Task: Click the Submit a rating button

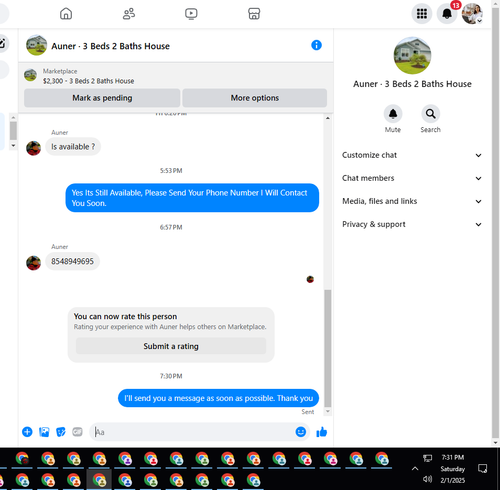Action: click(x=171, y=346)
